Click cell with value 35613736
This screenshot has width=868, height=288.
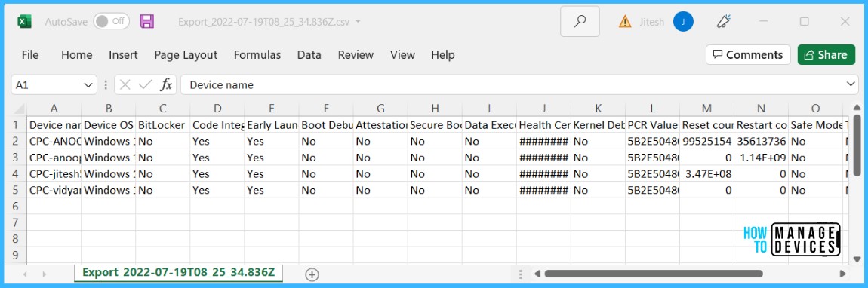tap(761, 141)
